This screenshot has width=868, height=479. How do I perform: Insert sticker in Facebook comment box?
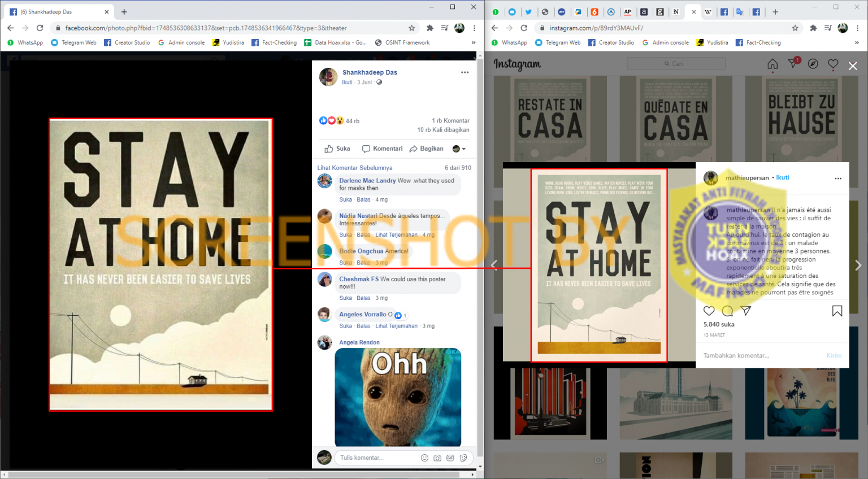[463, 458]
